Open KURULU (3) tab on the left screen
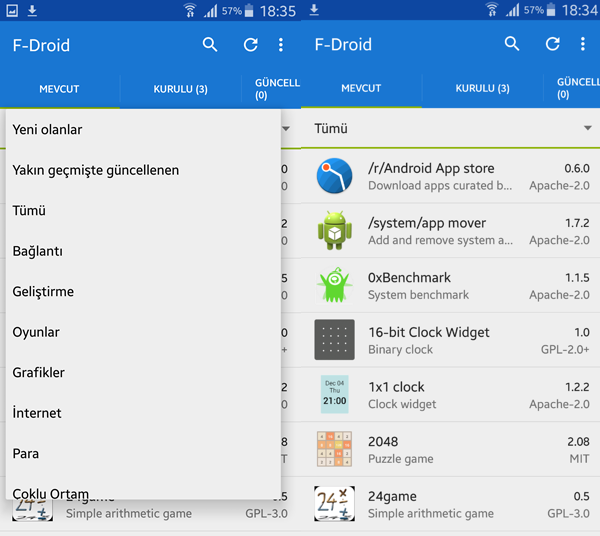The image size is (600, 536). click(180, 89)
